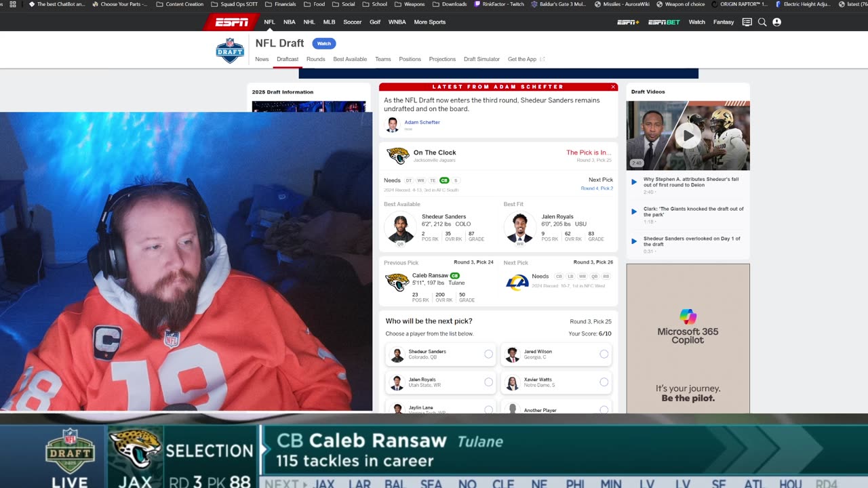
Task: Expand the Content Creation bookmarks folder
Action: [x=180, y=4]
